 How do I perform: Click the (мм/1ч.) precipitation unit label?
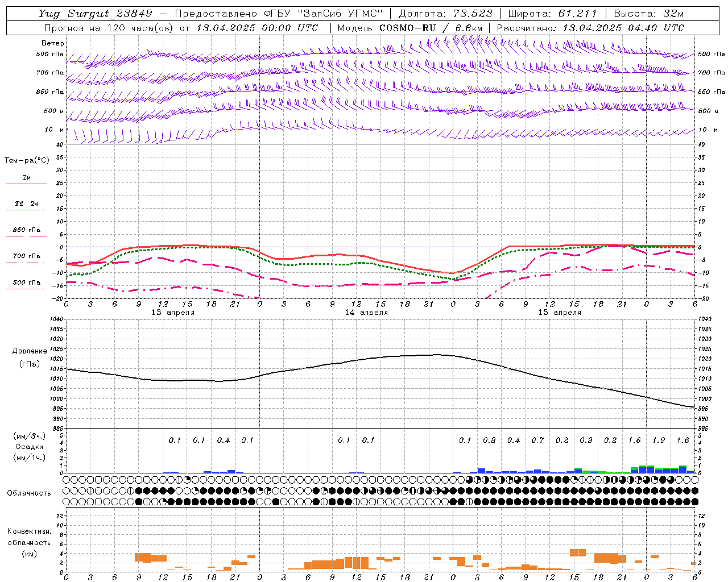pos(30,458)
